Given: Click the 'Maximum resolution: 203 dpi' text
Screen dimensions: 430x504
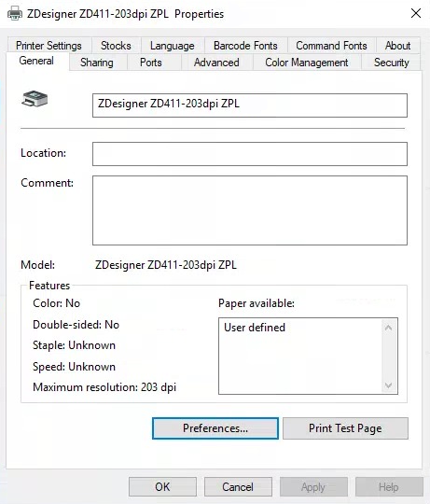Looking at the screenshot, I should (x=104, y=387).
